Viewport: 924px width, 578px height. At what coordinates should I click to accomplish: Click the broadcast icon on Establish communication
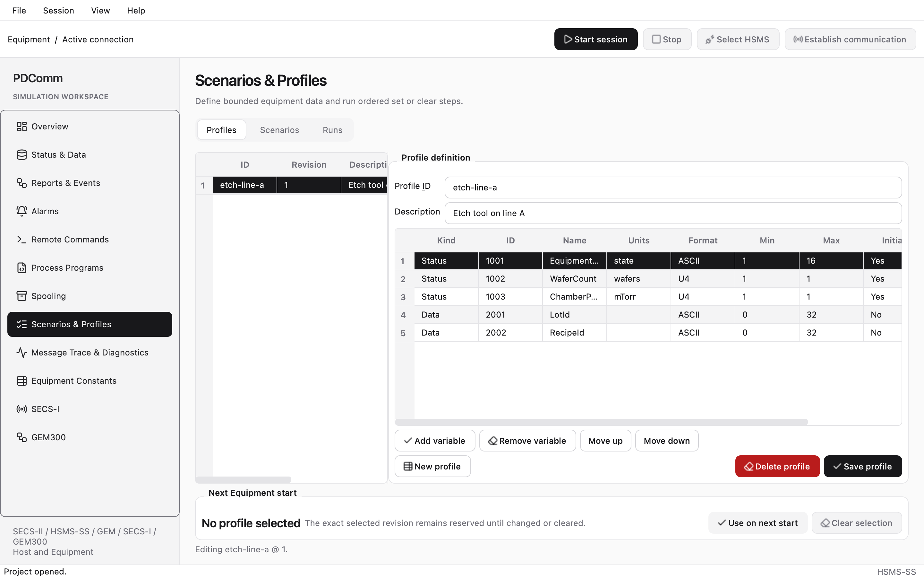coord(798,39)
